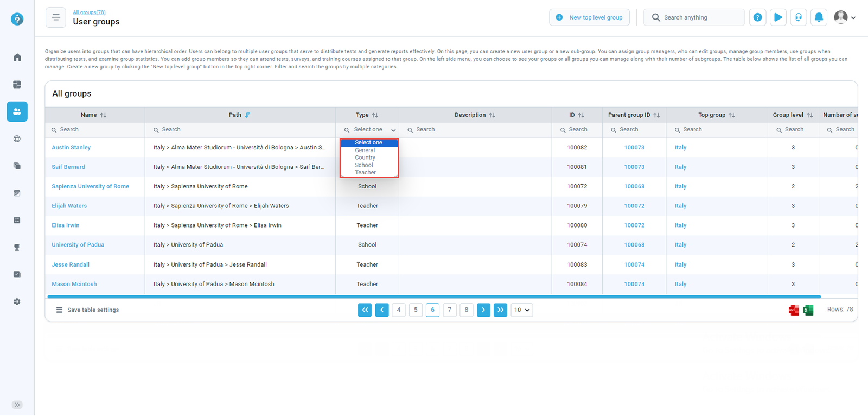Click the home icon in the sidebar
Image resolution: width=868 pixels, height=416 pixels.
[x=17, y=58]
